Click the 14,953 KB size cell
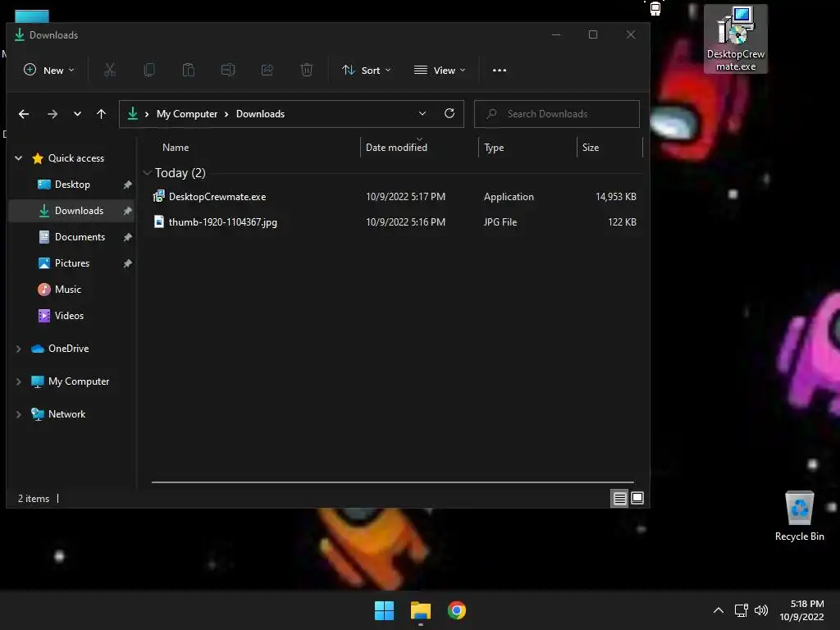 616,197
